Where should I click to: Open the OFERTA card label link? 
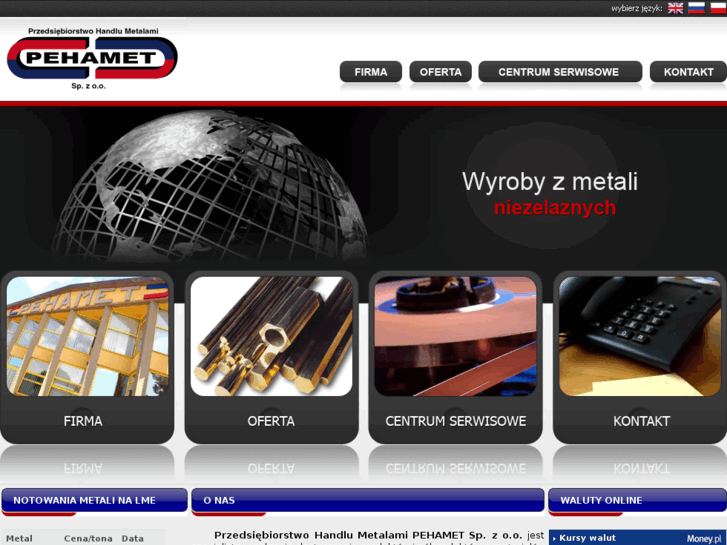coord(271,421)
